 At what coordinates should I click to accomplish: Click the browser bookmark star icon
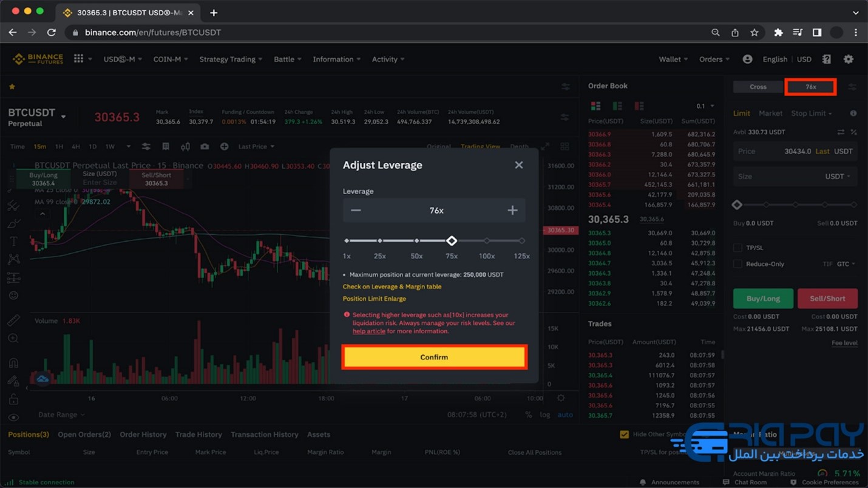(754, 32)
